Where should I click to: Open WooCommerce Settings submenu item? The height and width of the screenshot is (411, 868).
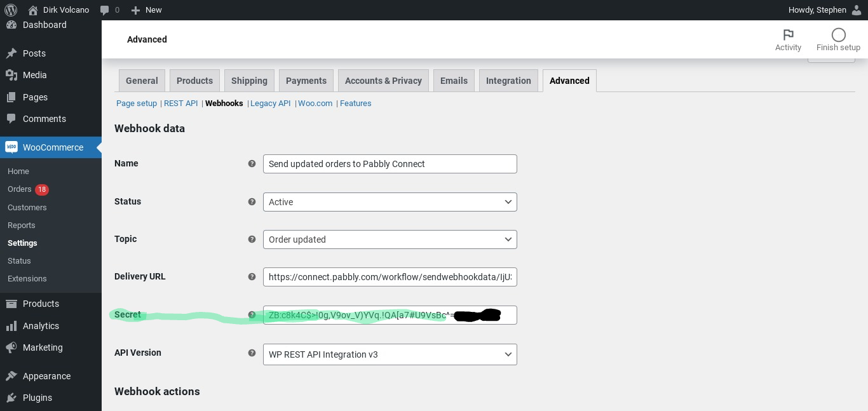coord(22,243)
